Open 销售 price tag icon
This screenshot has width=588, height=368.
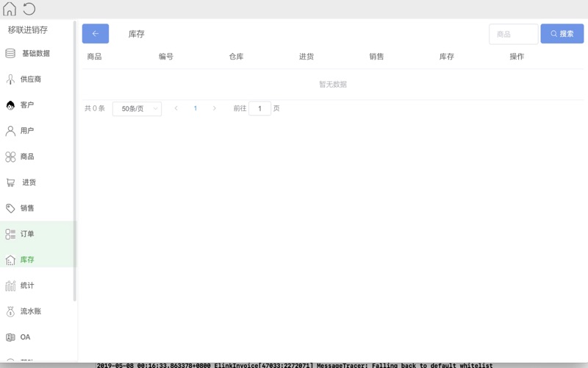click(10, 208)
